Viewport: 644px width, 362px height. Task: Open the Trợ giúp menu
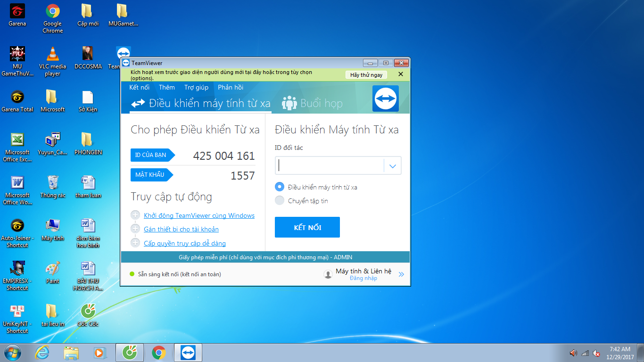[x=196, y=87]
